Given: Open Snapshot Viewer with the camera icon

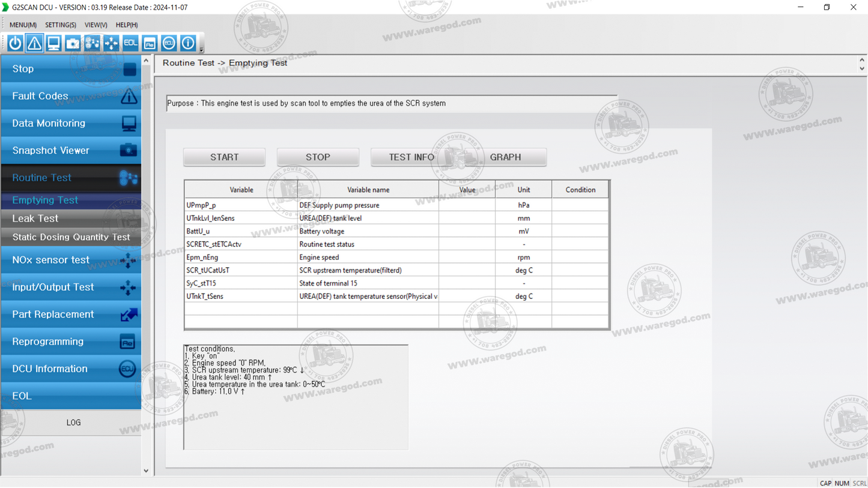Looking at the screenshot, I should click(72, 43).
